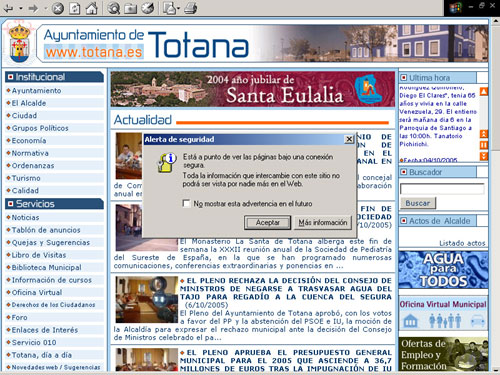Click the Santa Eulalia 2004 jubilee banner

coord(253,89)
